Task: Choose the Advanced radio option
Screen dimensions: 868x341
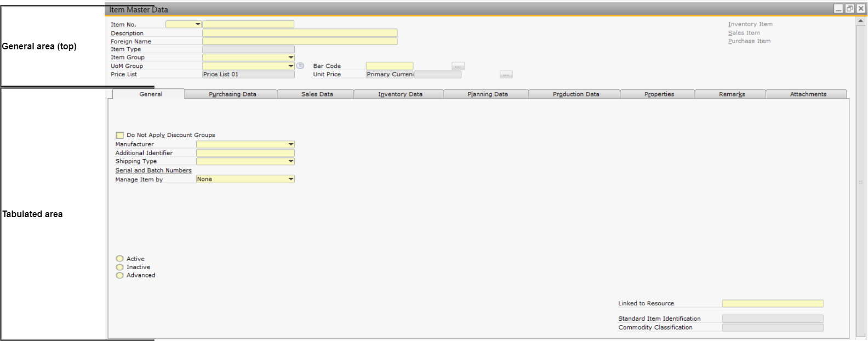Action: (120, 275)
